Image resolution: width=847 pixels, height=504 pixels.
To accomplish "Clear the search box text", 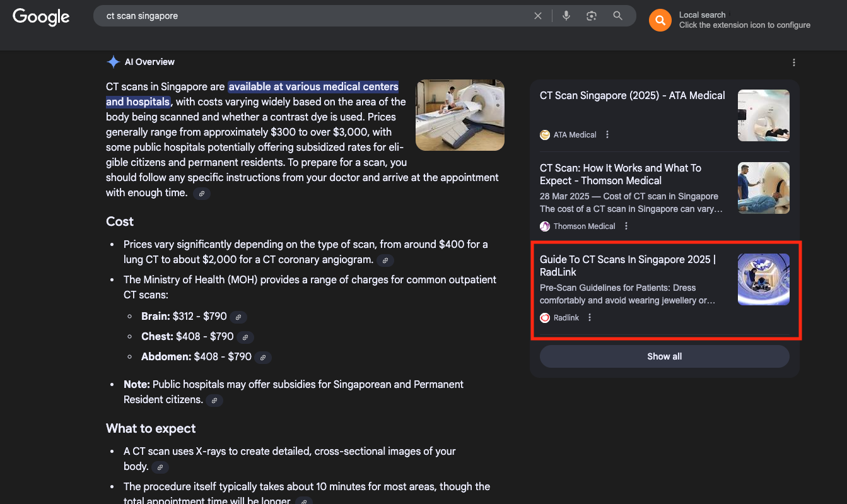I will pyautogui.click(x=538, y=16).
